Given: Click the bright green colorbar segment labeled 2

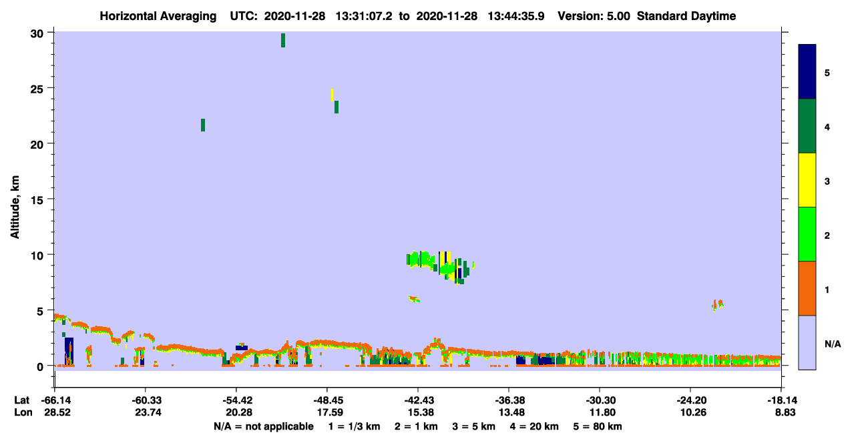Looking at the screenshot, I should [807, 234].
